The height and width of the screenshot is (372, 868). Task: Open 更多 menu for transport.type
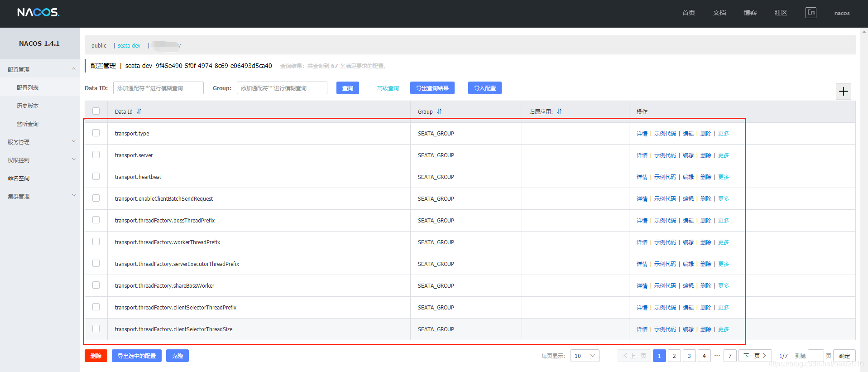(724, 134)
